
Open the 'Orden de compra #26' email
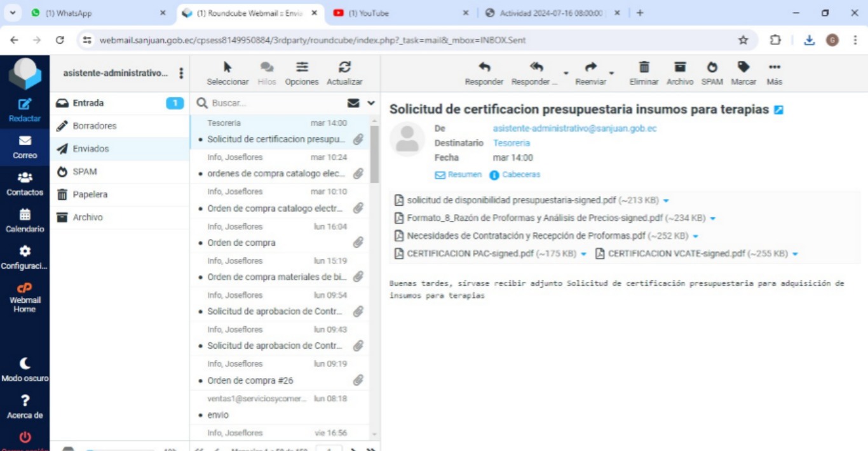250,380
